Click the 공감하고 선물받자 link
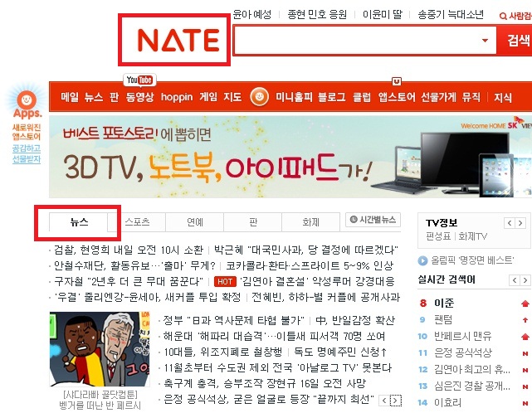 27,153
